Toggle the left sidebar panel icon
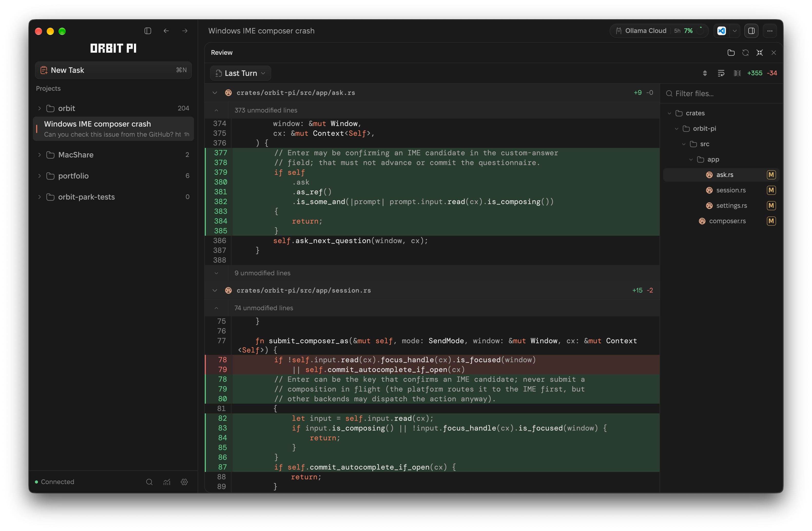The height and width of the screenshot is (531, 812). (x=148, y=31)
